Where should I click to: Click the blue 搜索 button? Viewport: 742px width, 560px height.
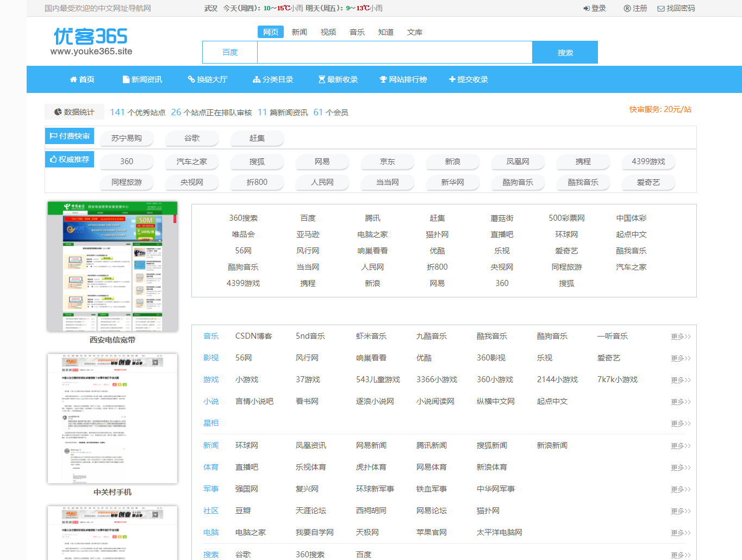pos(565,52)
